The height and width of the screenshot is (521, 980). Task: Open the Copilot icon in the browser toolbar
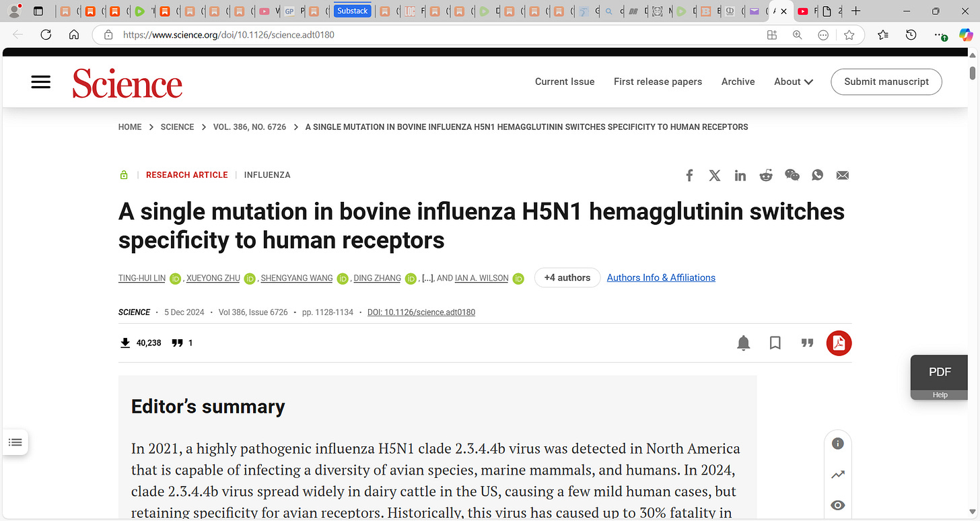[966, 35]
